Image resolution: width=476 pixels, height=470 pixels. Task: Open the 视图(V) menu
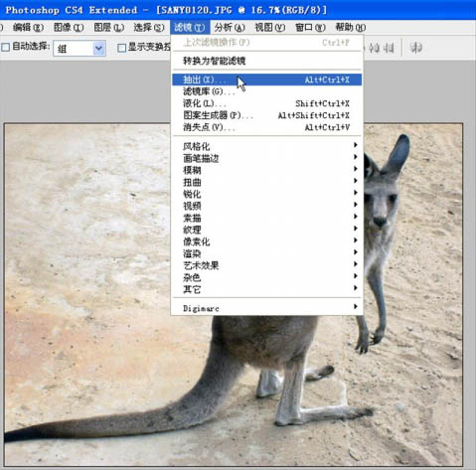(x=269, y=28)
